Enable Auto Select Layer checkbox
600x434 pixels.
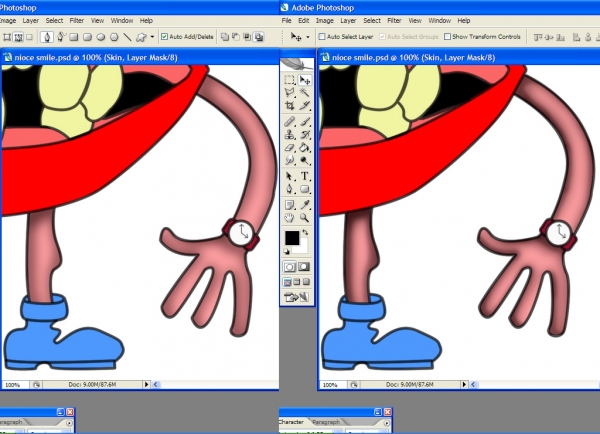coord(322,36)
